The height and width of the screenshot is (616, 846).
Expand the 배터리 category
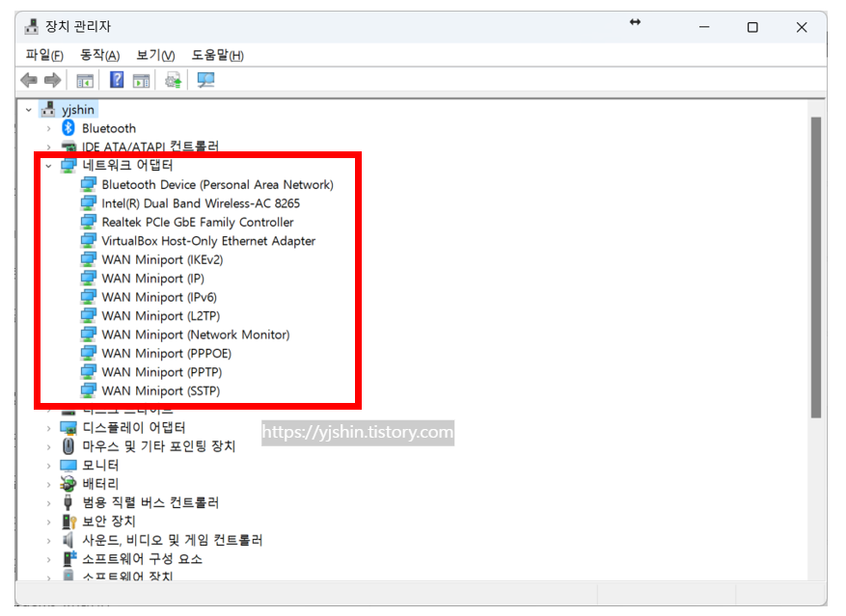(48, 484)
